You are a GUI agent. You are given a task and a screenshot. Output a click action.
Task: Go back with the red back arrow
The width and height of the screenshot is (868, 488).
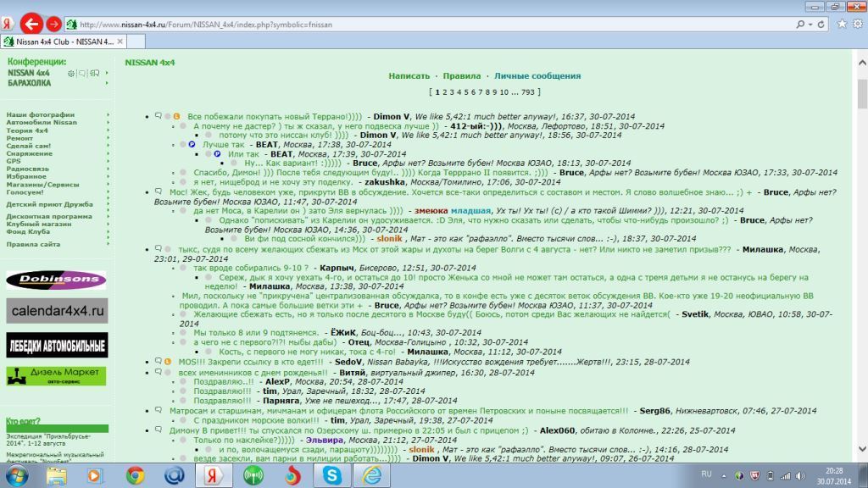click(31, 24)
